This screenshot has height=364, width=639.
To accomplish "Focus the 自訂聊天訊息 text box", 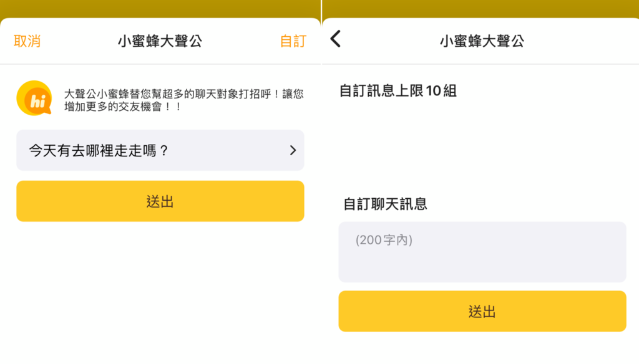I will click(x=482, y=252).
